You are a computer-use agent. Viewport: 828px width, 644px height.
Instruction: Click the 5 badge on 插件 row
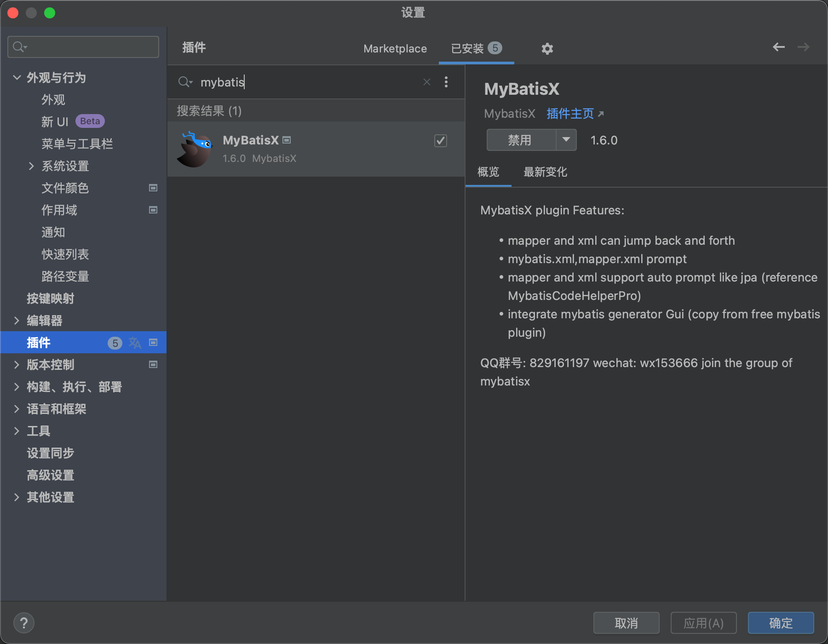pyautogui.click(x=115, y=343)
